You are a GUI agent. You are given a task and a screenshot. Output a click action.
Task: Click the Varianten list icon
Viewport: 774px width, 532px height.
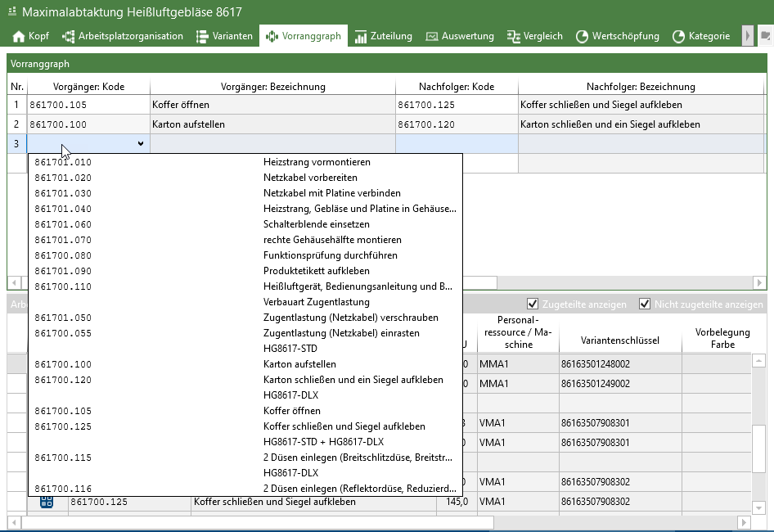[202, 37]
